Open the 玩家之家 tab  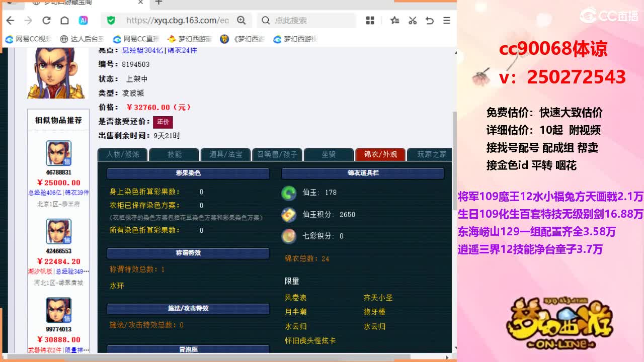pos(429,154)
